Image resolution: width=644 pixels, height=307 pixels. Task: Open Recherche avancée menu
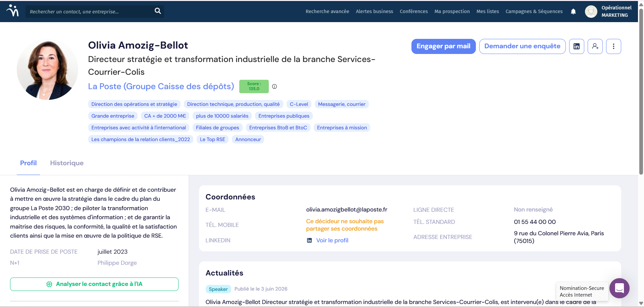pos(327,11)
